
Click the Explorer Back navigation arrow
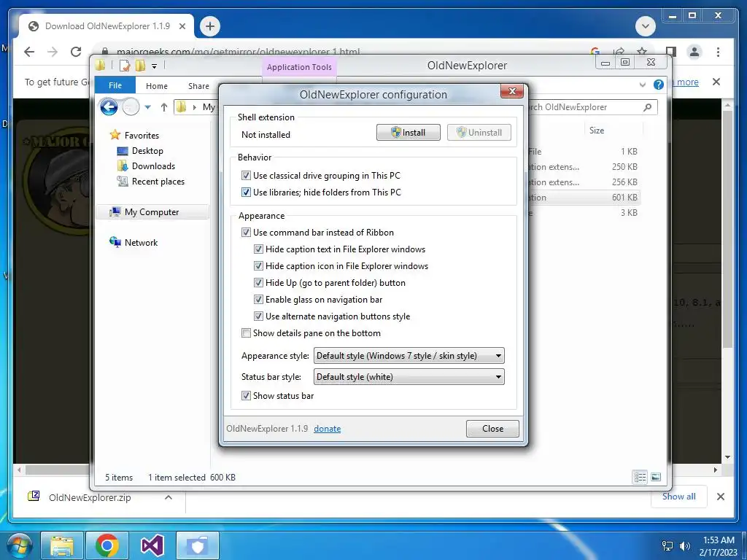pyautogui.click(x=109, y=107)
